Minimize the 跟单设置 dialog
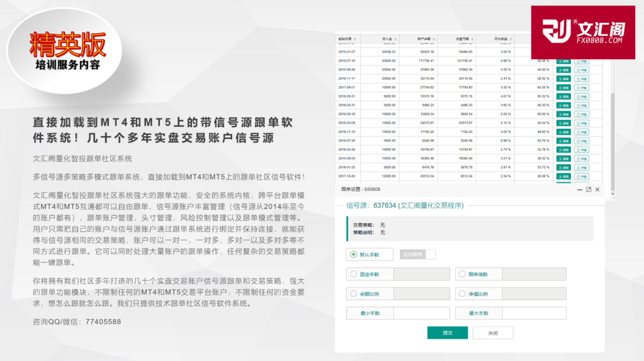Image resolution: width=644 pixels, height=361 pixels. click(580, 189)
